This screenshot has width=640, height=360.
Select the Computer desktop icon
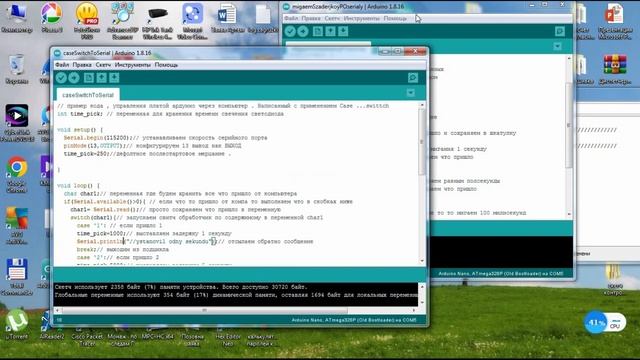click(x=17, y=18)
